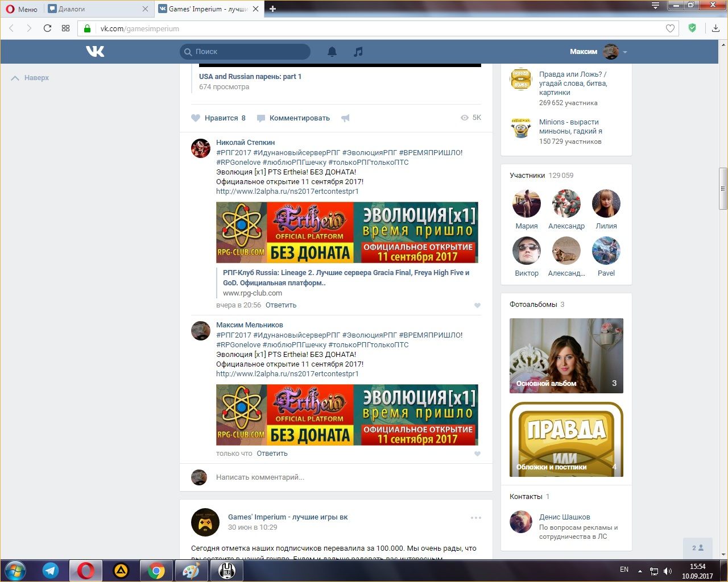Open video USA and Russian парень: part 1

(250, 77)
